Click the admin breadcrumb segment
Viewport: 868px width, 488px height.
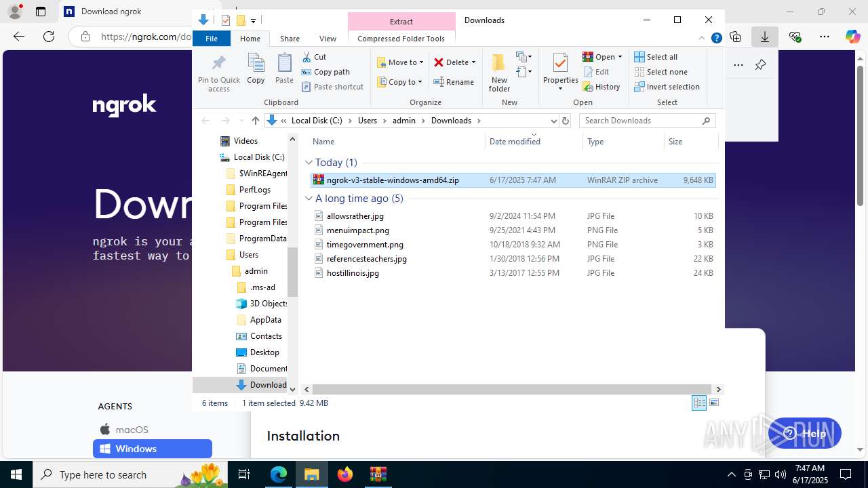click(404, 121)
